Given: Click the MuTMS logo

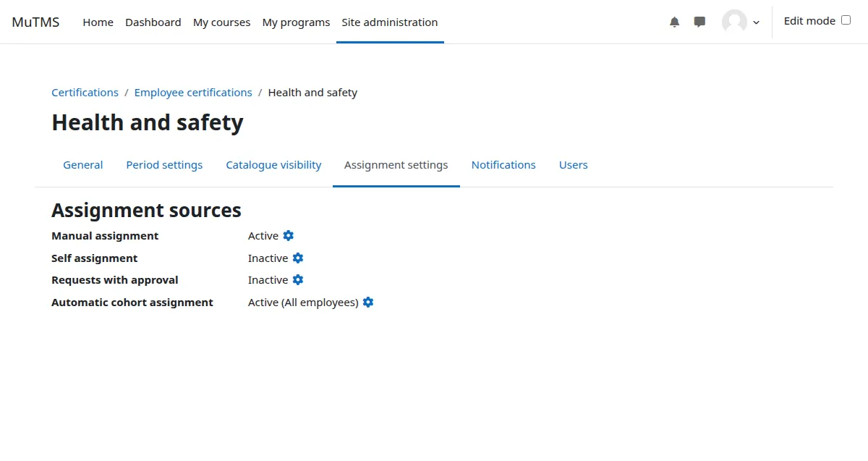Looking at the screenshot, I should pos(35,22).
